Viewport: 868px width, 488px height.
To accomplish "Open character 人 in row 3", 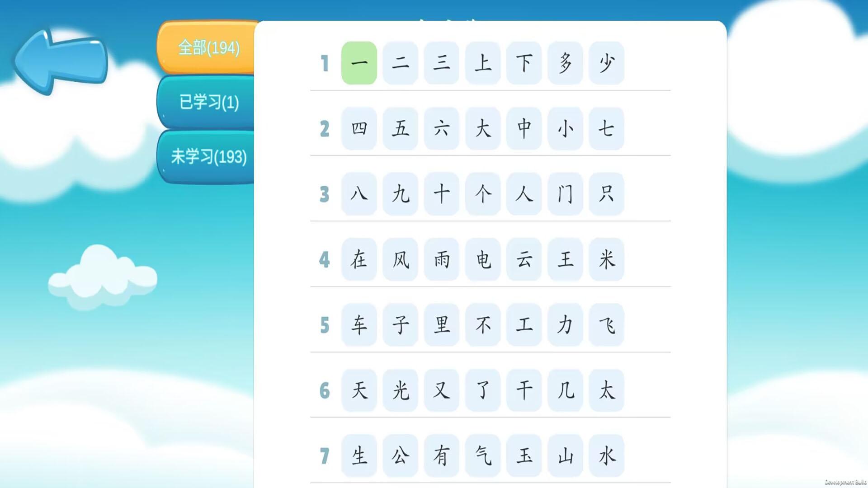I will tap(524, 194).
